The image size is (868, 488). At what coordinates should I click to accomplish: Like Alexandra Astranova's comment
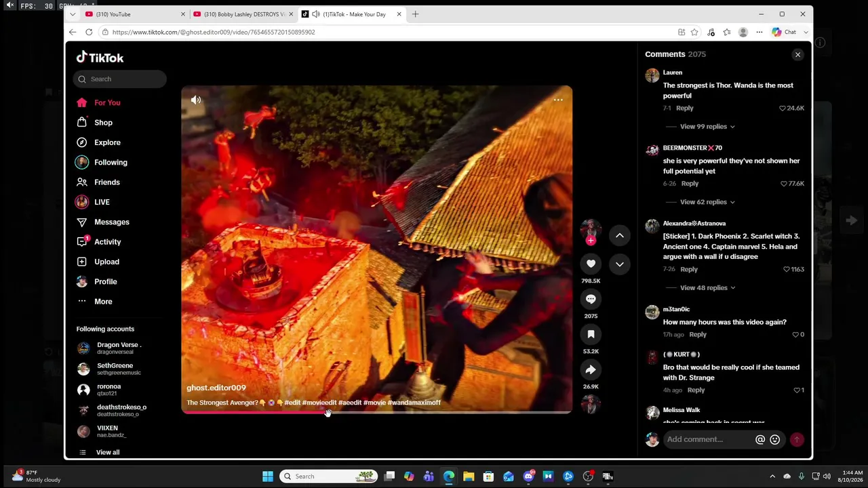pos(787,270)
